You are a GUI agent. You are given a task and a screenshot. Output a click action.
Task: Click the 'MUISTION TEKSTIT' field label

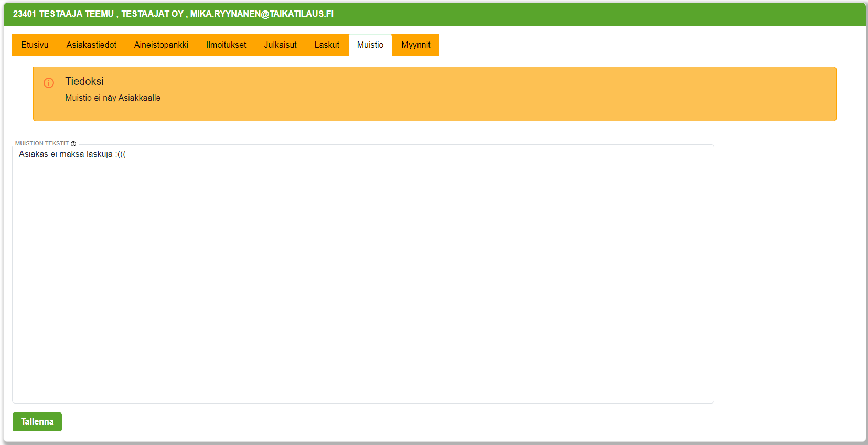(x=42, y=143)
